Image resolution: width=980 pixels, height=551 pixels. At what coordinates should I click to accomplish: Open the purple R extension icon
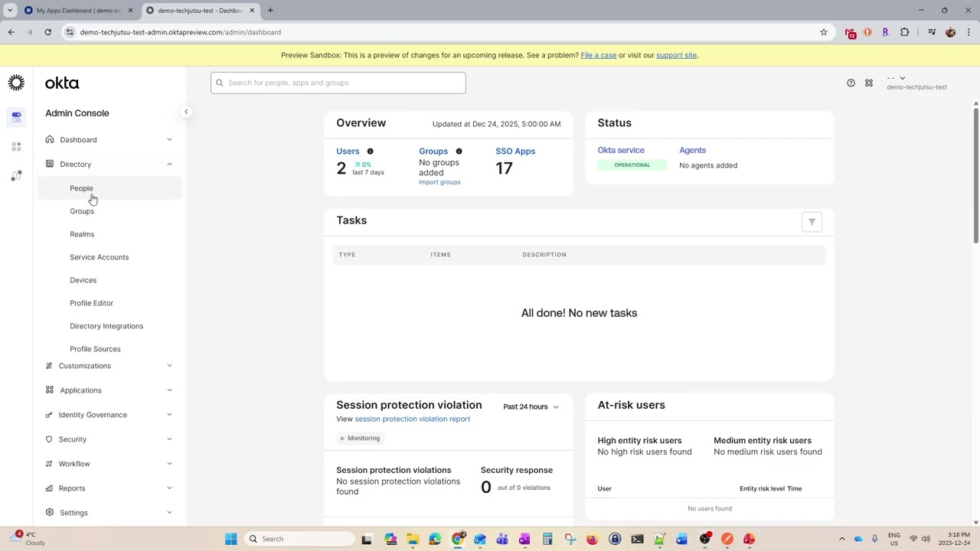pyautogui.click(x=885, y=32)
